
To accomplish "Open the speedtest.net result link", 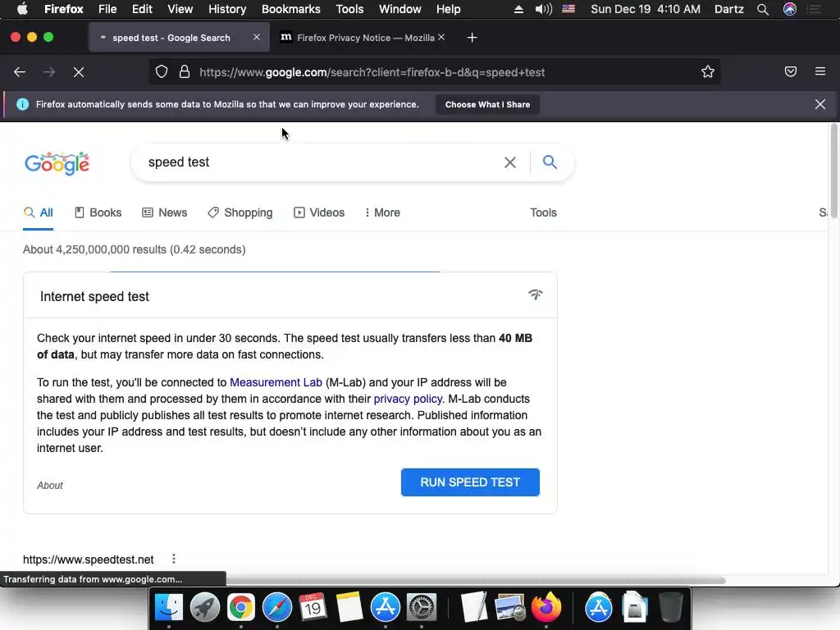I will click(x=89, y=559).
